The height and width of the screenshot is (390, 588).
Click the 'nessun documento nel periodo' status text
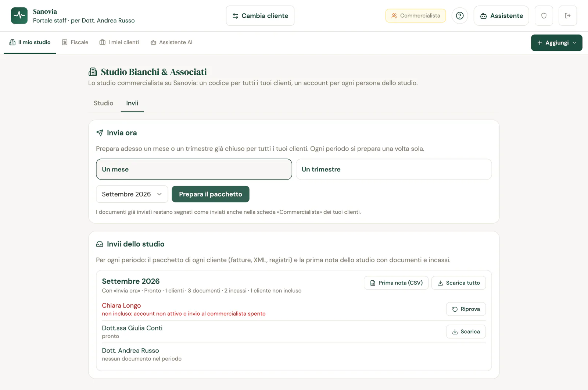(142, 359)
